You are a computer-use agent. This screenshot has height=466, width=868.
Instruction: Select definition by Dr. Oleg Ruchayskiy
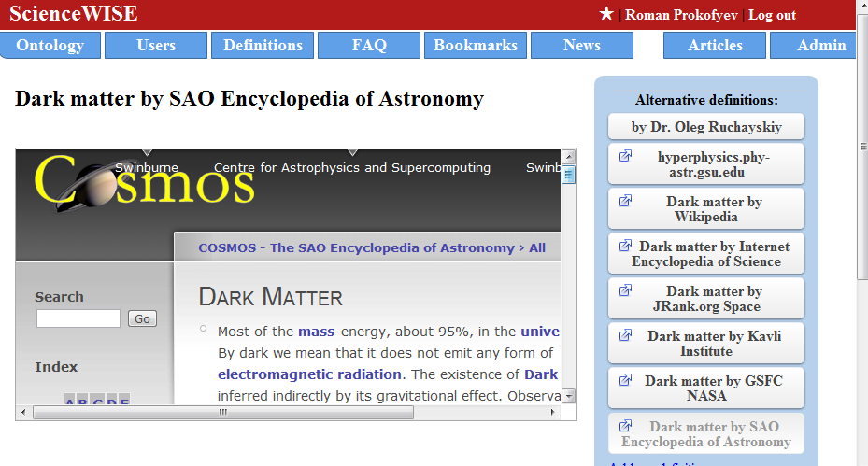[706, 127]
